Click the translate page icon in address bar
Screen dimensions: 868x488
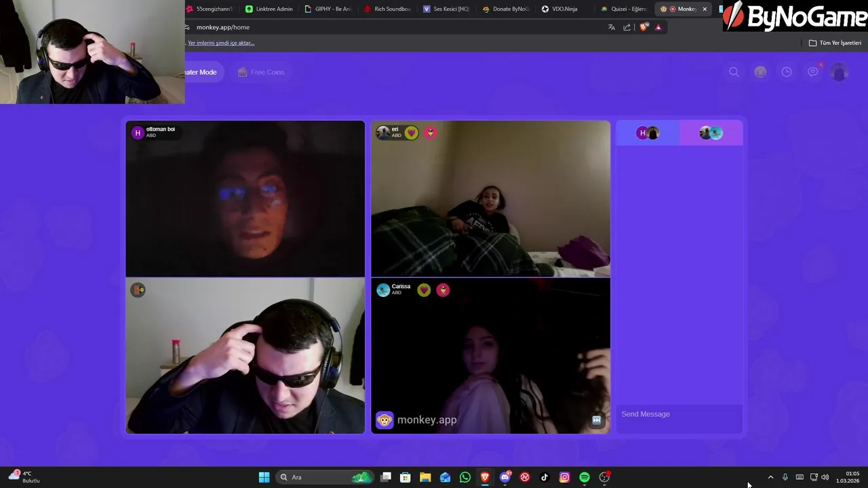[612, 27]
